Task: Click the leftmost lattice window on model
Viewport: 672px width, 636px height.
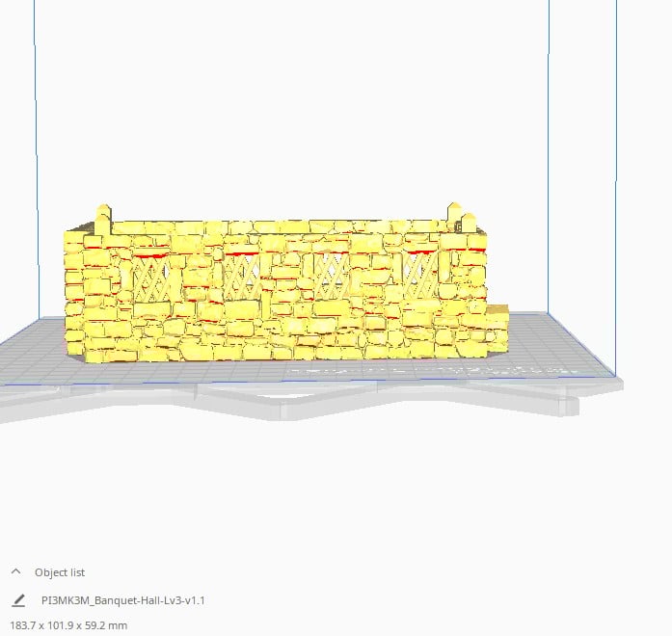Action: (x=153, y=279)
